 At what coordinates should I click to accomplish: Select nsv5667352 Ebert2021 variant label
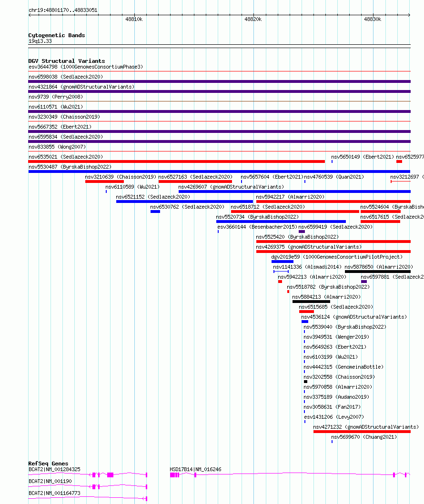[x=60, y=127]
